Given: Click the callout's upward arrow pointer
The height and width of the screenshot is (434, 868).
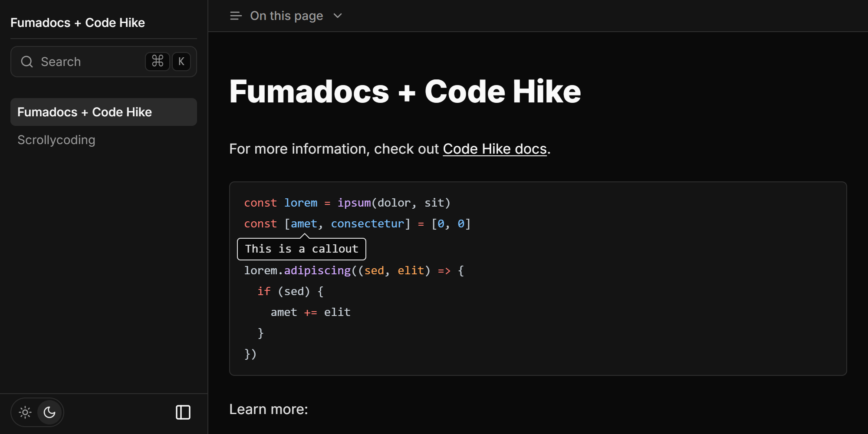Looking at the screenshot, I should coord(305,236).
